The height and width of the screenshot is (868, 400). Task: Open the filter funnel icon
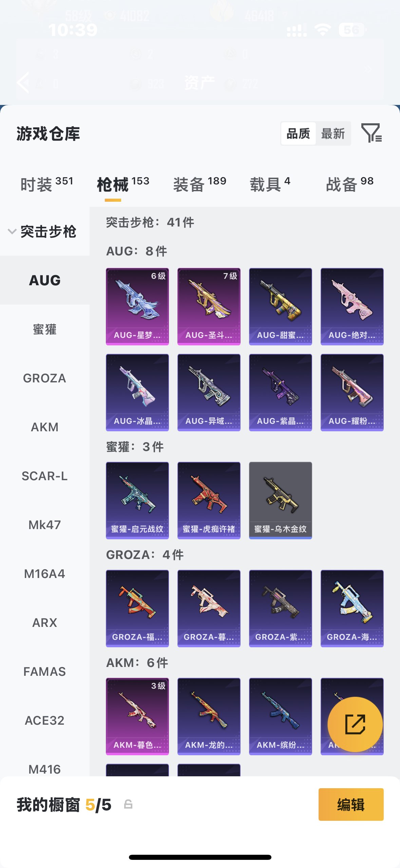click(x=372, y=133)
